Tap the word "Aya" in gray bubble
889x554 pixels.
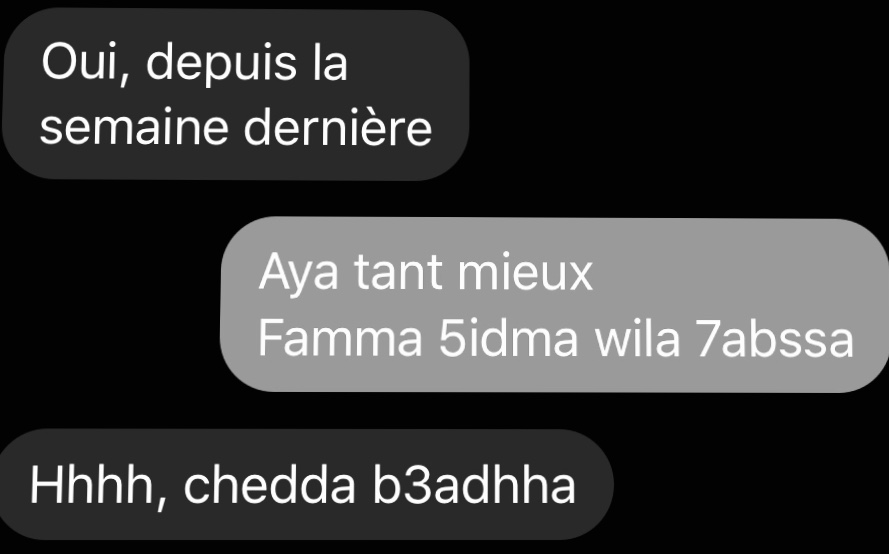[299, 274]
